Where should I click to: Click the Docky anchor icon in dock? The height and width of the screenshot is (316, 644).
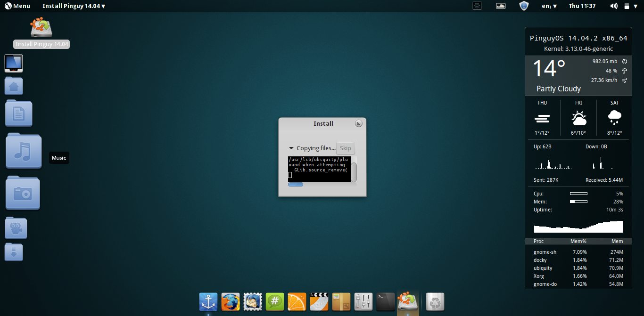(x=208, y=301)
